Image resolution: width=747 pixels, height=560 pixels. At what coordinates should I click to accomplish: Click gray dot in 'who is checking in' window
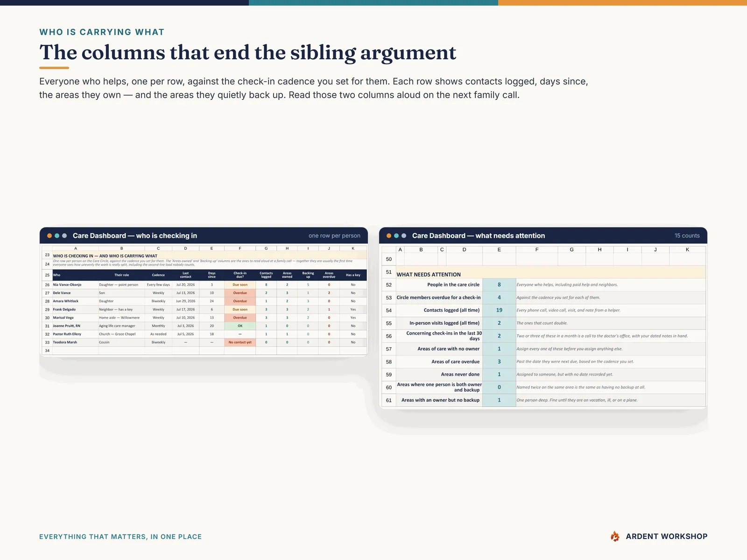[x=64, y=236]
